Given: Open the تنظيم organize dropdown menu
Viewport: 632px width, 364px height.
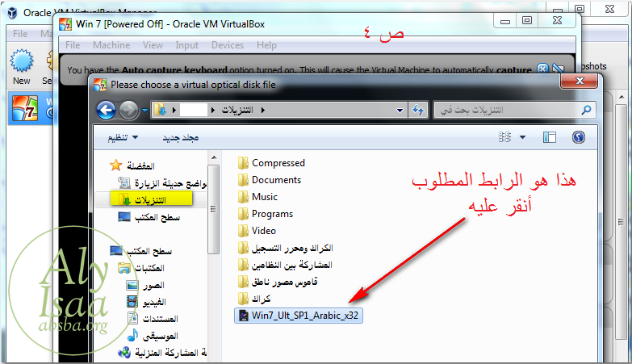Looking at the screenshot, I should tap(123, 138).
